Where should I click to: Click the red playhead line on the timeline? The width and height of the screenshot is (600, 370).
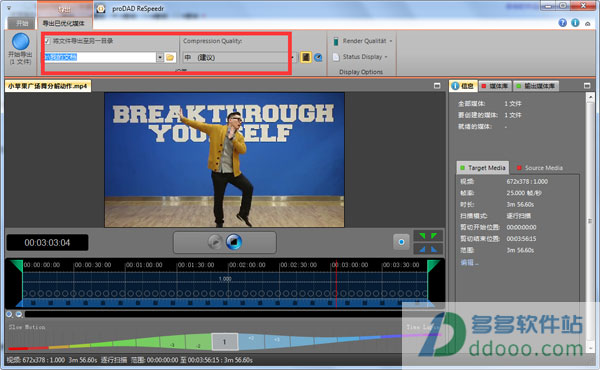point(336,283)
